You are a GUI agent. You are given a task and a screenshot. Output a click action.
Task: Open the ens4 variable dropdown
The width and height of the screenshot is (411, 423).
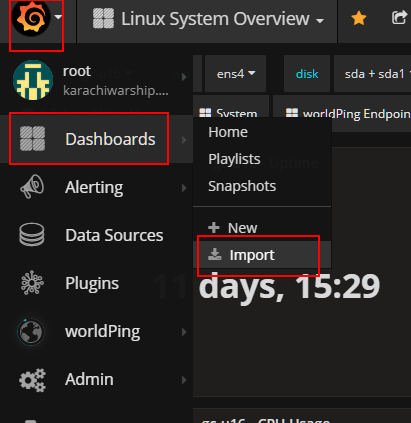(236, 74)
